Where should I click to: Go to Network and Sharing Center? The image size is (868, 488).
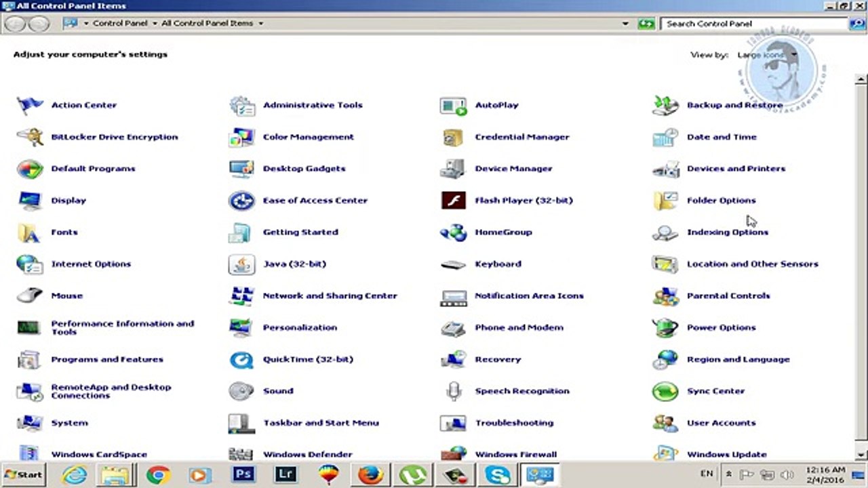point(330,296)
